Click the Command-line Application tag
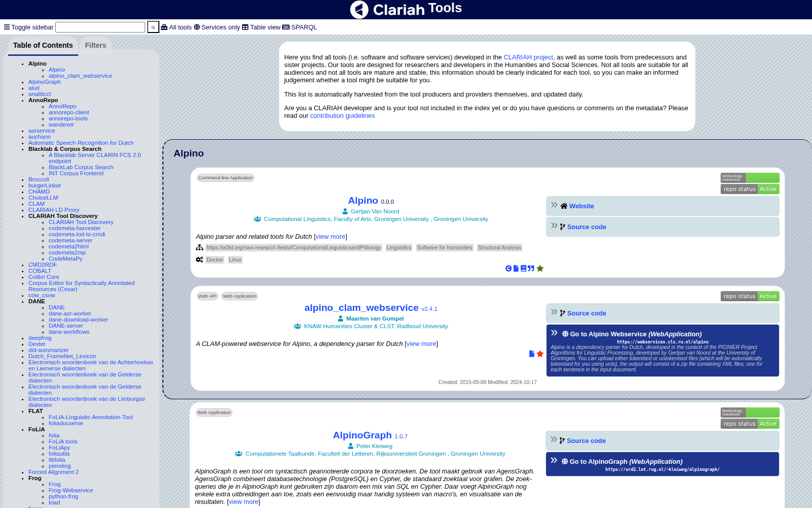The width and height of the screenshot is (812, 508). 225,178
